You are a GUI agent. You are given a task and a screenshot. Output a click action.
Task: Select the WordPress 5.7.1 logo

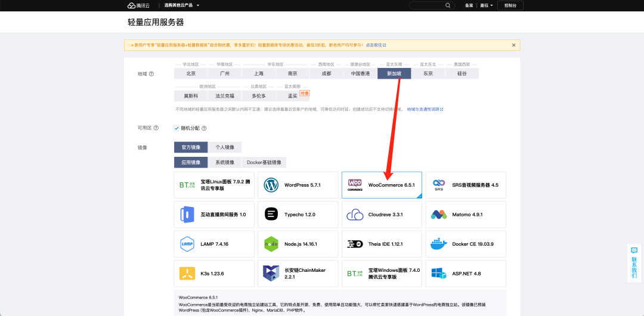click(271, 185)
